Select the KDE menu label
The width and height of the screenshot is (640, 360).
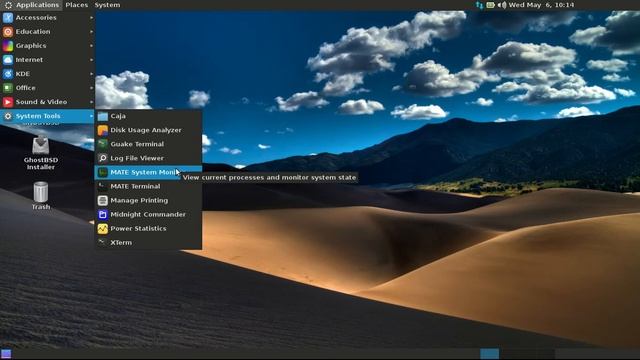click(x=23, y=74)
